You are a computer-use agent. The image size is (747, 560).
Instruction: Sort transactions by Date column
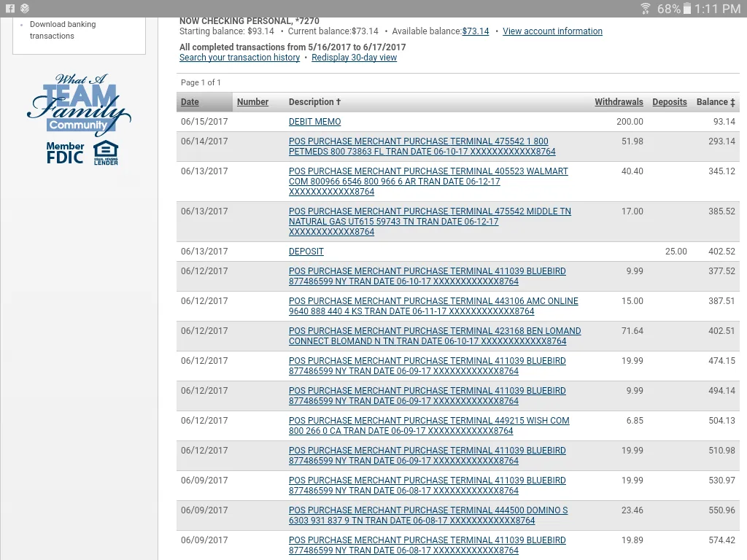190,102
